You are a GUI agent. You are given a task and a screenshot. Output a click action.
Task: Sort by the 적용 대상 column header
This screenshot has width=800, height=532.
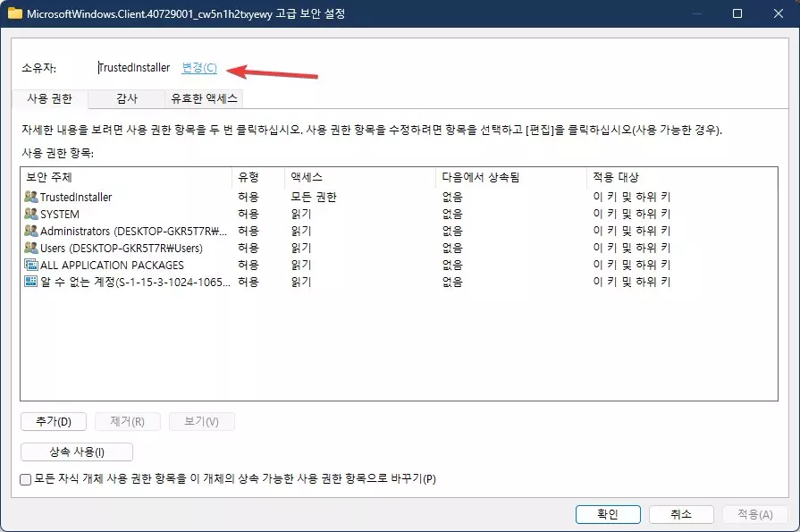[x=682, y=177]
